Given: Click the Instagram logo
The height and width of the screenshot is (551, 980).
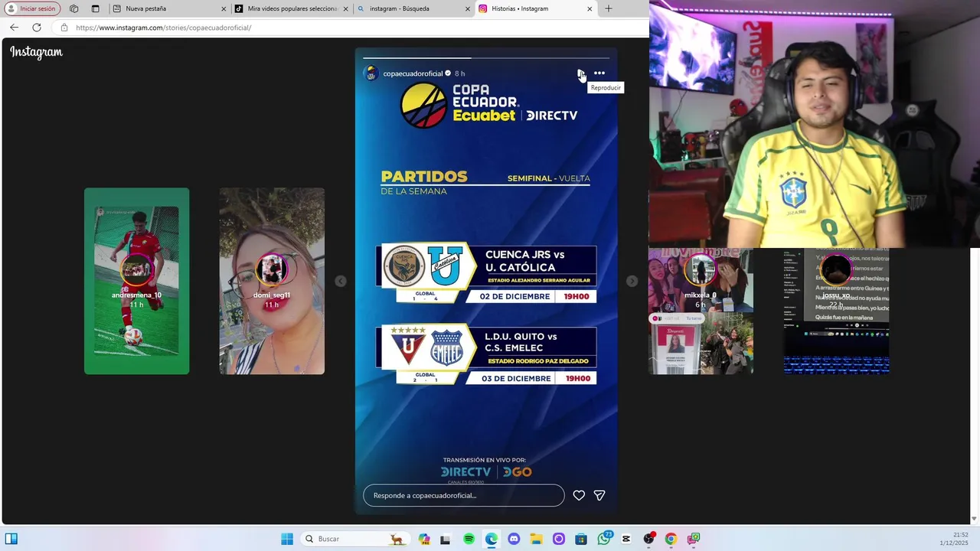Looking at the screenshot, I should point(36,52).
